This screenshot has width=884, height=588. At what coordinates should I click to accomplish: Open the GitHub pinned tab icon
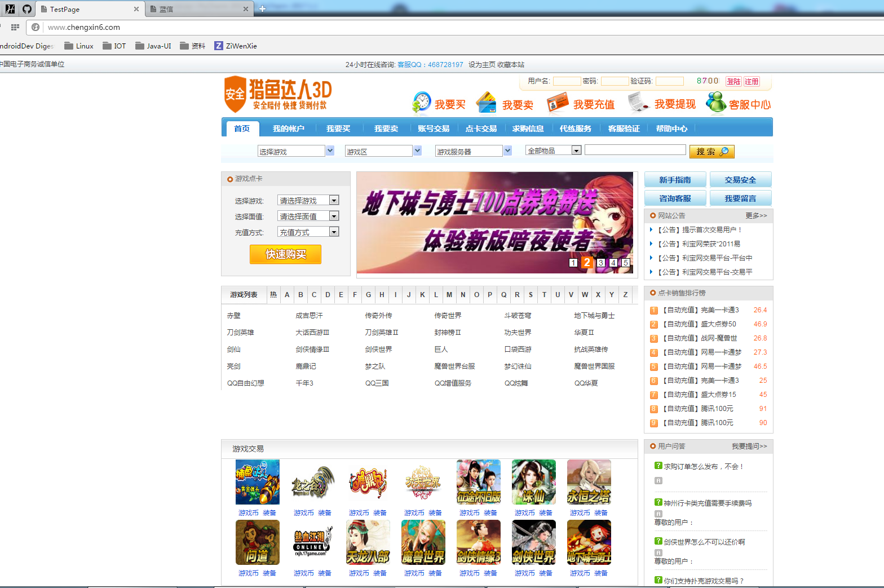(x=27, y=9)
